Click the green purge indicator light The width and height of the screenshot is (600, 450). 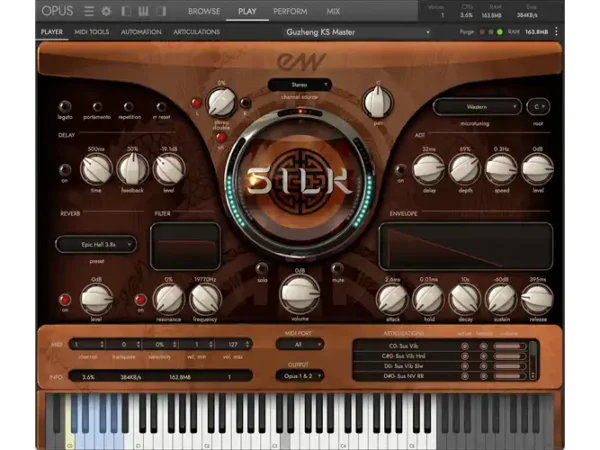(x=499, y=32)
